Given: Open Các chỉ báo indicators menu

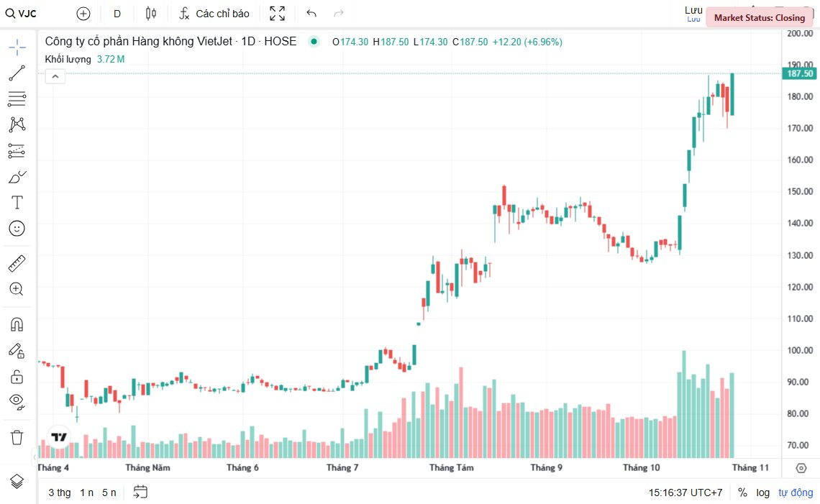Looking at the screenshot, I should (x=214, y=14).
